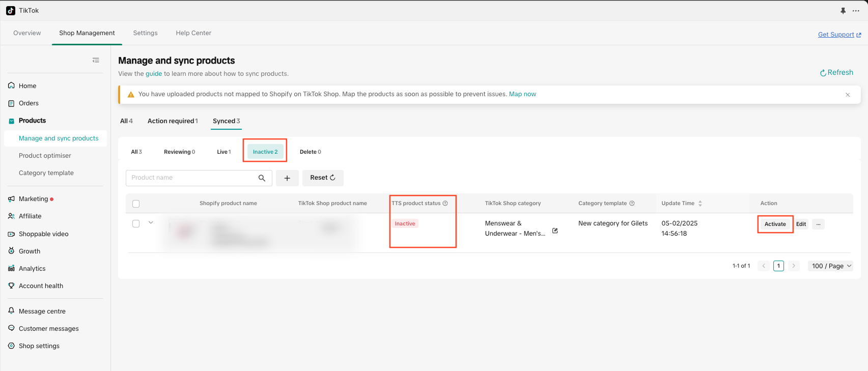This screenshot has height=371, width=868.
Task: Click the Marketing megaphone icon
Action: point(11,199)
